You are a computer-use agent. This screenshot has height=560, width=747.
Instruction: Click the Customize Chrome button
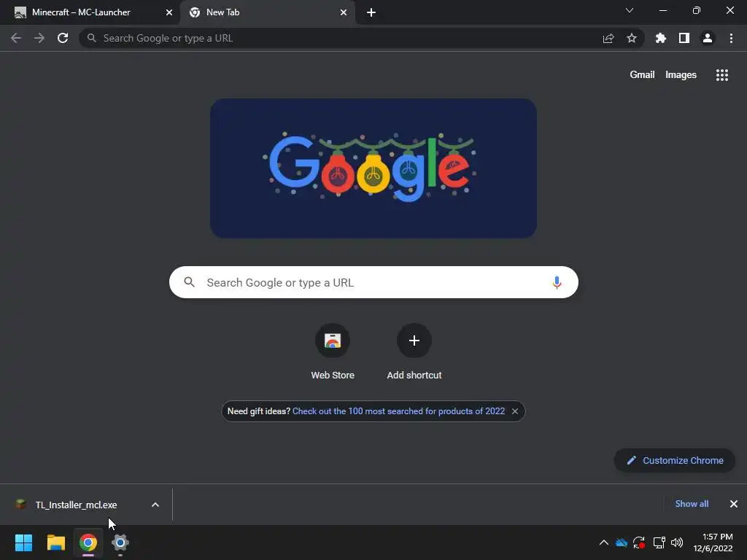tap(675, 461)
